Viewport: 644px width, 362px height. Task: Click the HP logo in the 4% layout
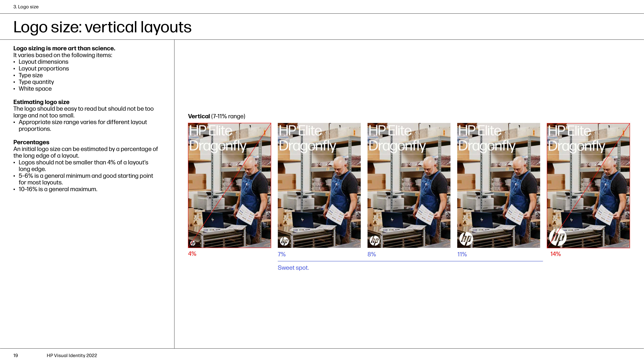coord(193,243)
